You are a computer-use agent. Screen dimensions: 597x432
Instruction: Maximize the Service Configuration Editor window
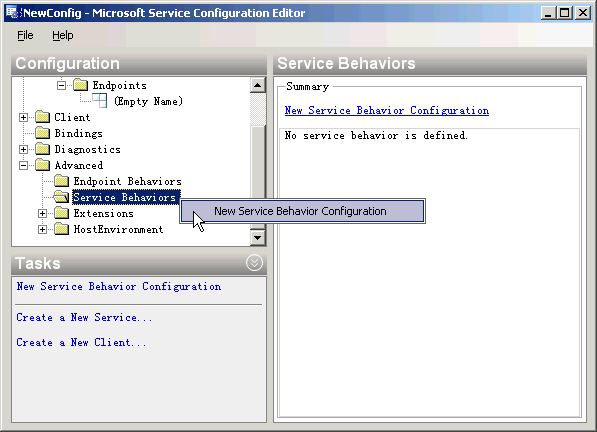[565, 13]
